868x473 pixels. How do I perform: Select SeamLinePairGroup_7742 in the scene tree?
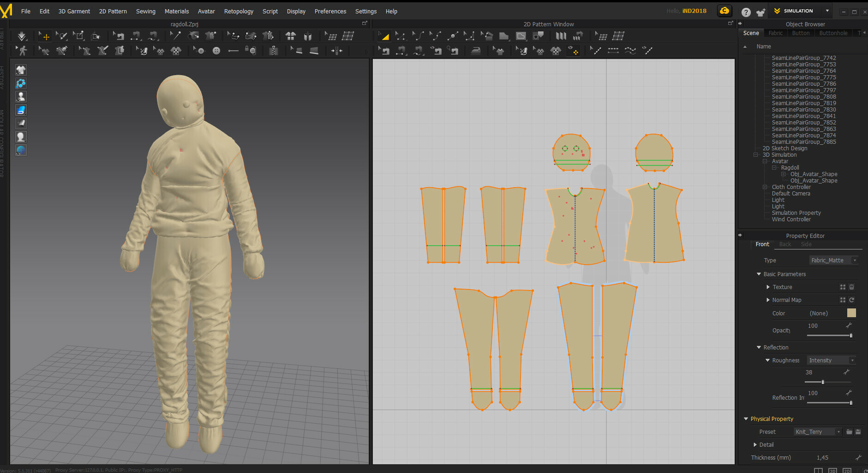[804, 58]
